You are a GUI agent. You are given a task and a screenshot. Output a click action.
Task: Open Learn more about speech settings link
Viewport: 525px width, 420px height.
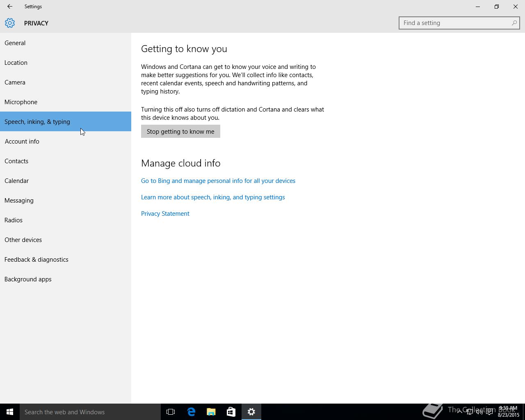213,197
